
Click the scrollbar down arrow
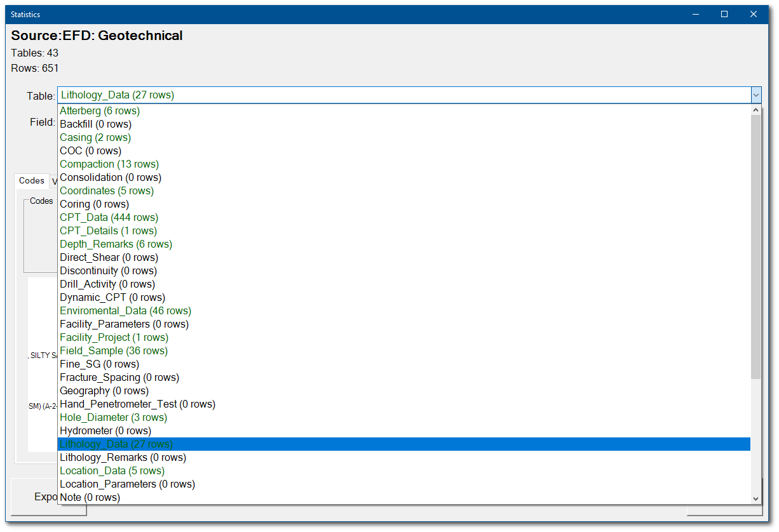(756, 498)
